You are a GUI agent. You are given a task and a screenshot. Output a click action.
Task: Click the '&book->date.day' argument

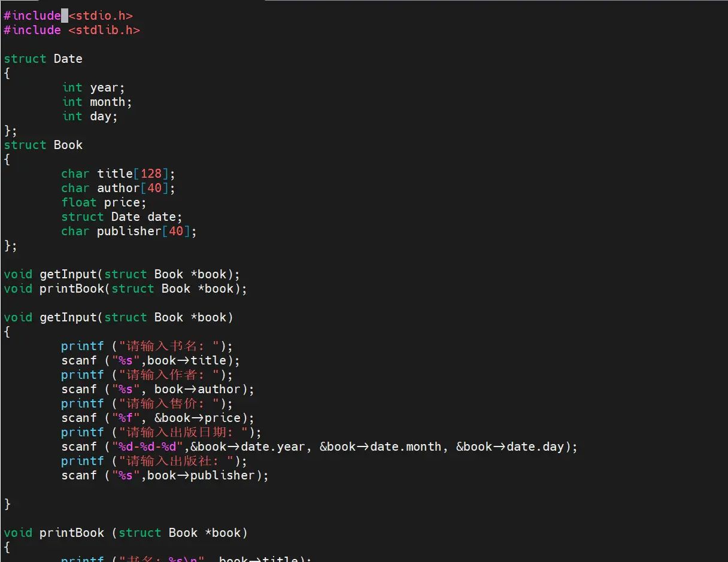[x=510, y=446]
